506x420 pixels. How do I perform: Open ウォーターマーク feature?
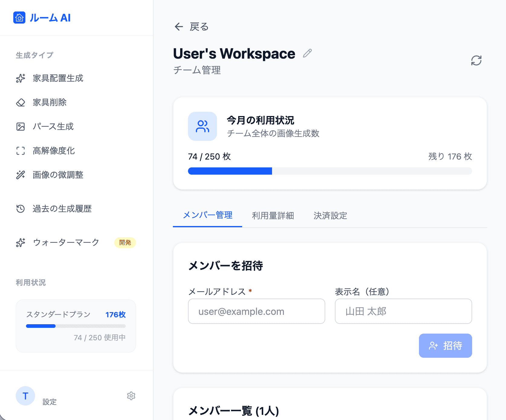tap(66, 243)
